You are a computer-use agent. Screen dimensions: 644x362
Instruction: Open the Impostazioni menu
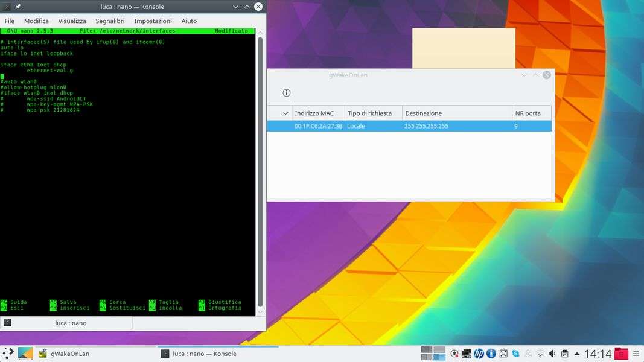[153, 21]
